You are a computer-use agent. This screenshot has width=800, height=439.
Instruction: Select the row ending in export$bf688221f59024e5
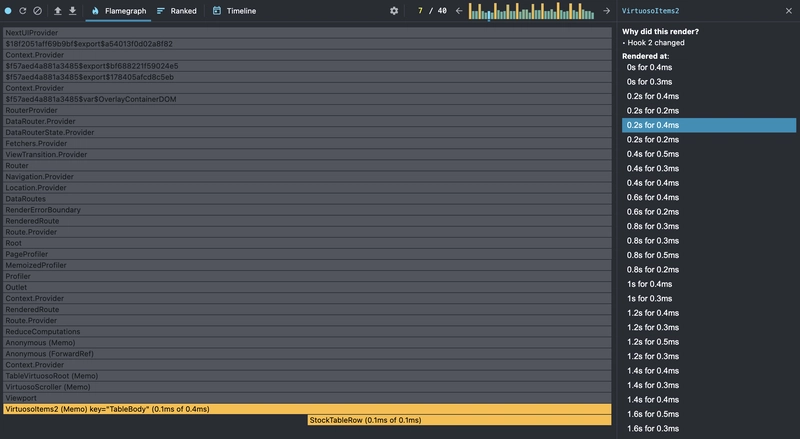coord(307,66)
